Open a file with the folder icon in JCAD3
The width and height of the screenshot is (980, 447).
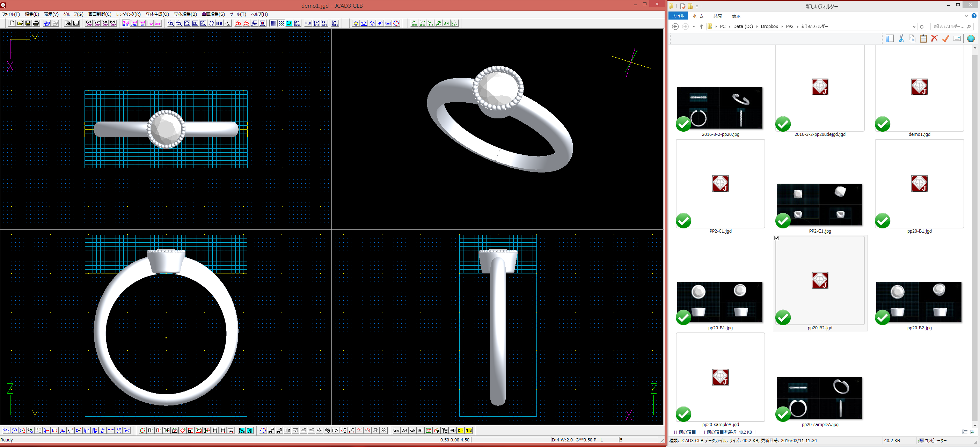click(20, 23)
